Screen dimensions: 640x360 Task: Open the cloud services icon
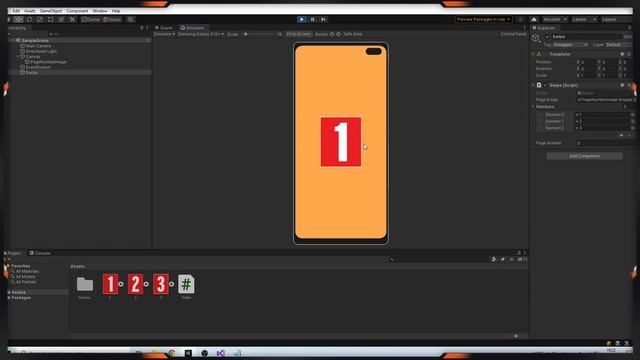[534, 19]
